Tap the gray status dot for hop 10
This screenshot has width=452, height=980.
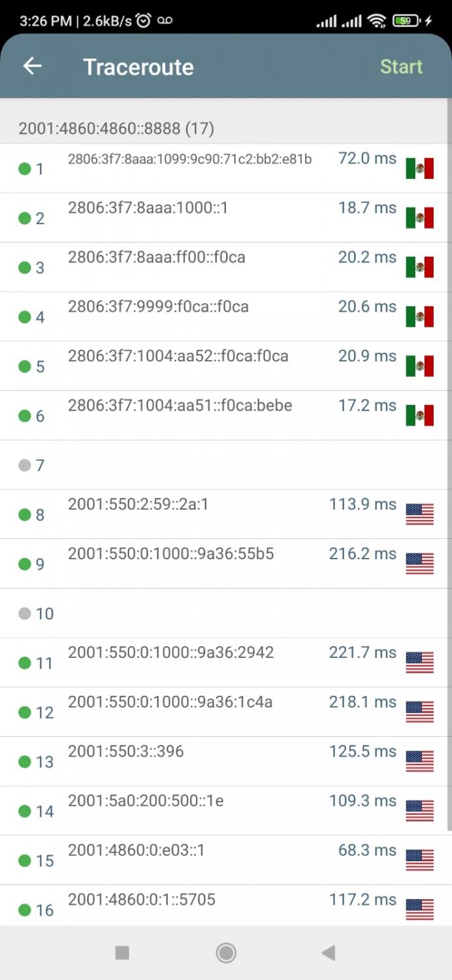tap(25, 613)
